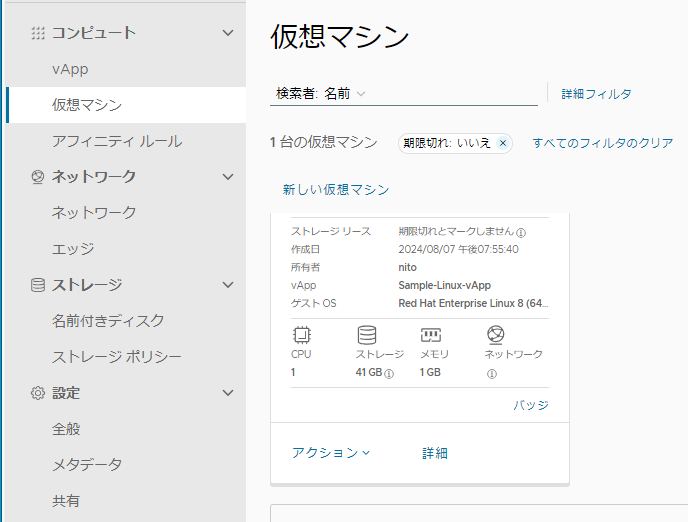This screenshot has width=688, height=522.
Task: Collapse the ストレージ sidebar section
Action: pyautogui.click(x=228, y=285)
